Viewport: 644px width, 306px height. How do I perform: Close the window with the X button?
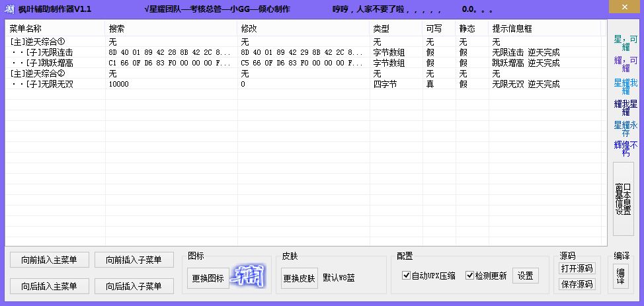coord(624,7)
